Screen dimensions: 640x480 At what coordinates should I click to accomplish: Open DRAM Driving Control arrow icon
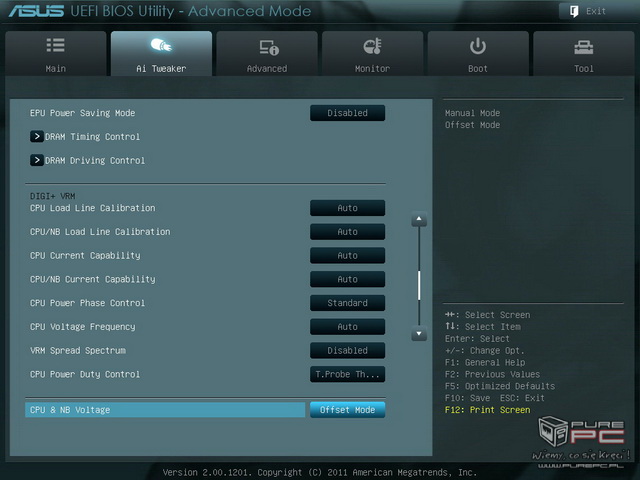pyautogui.click(x=37, y=160)
